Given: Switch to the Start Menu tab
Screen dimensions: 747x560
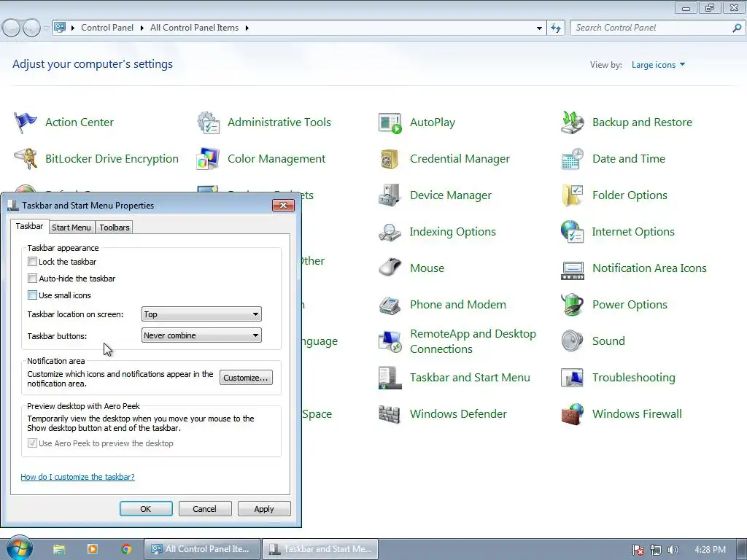Looking at the screenshot, I should click(x=71, y=227).
